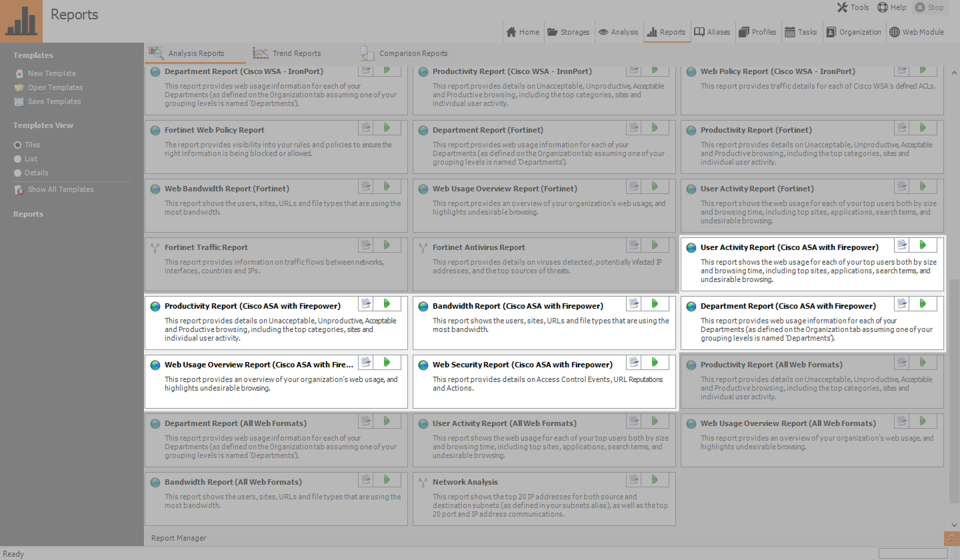The image size is (960, 560).
Task: Click the Help button
Action: click(x=892, y=7)
